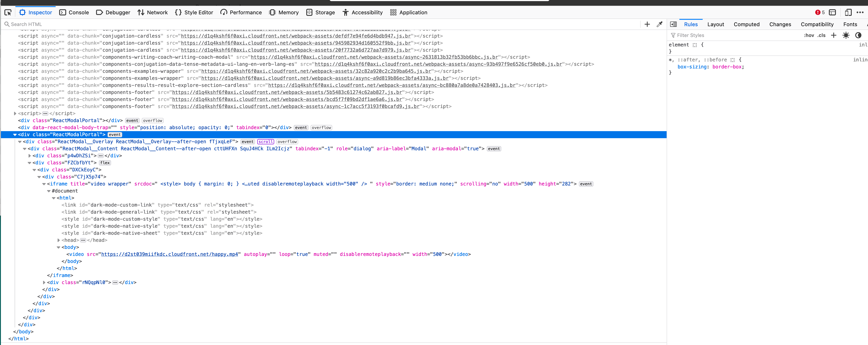Toggle the split console layout
The height and width of the screenshot is (345, 868).
tap(832, 12)
